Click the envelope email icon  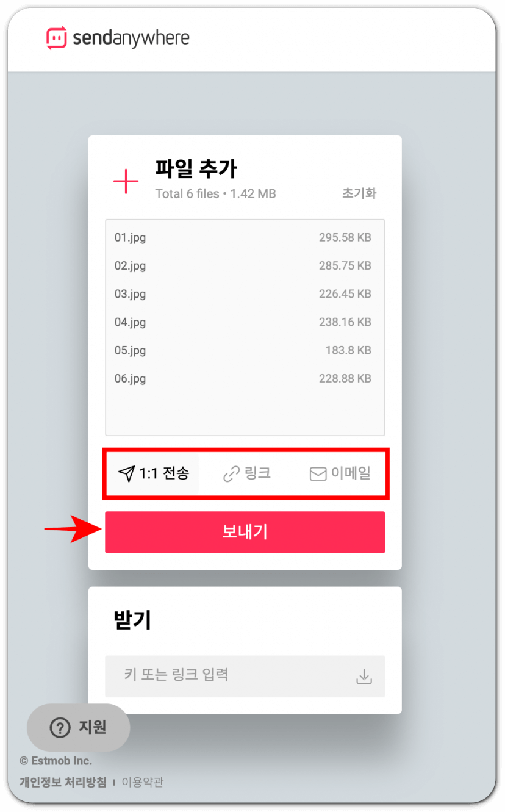click(x=318, y=474)
